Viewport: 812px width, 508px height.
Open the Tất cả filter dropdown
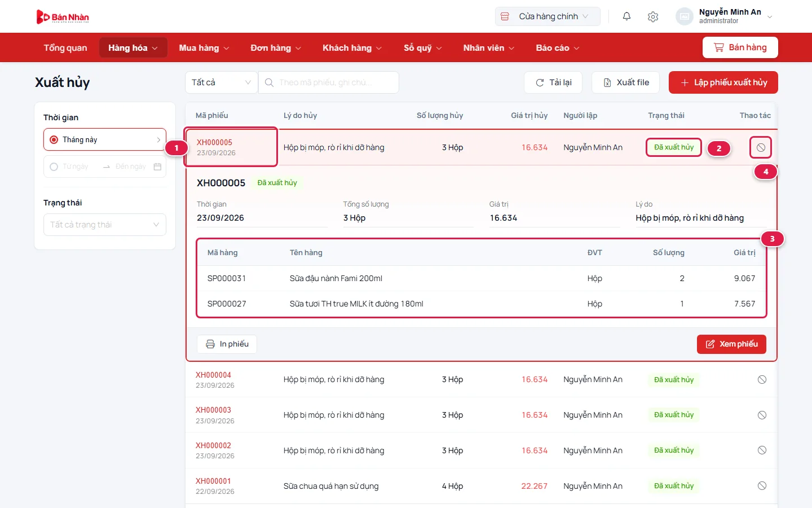221,82
